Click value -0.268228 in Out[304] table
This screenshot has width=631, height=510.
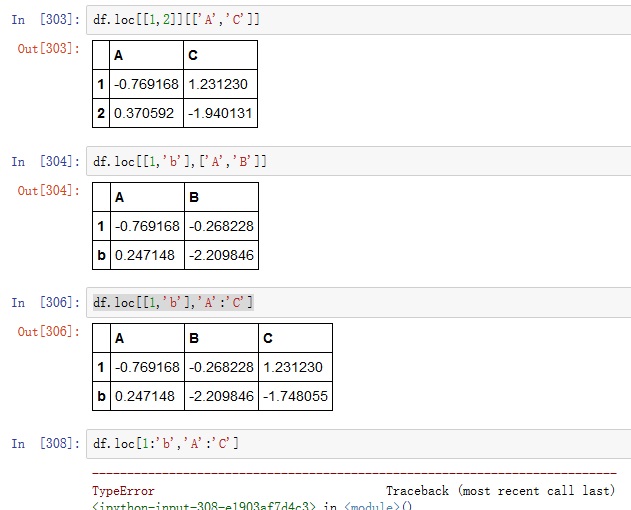(221, 226)
